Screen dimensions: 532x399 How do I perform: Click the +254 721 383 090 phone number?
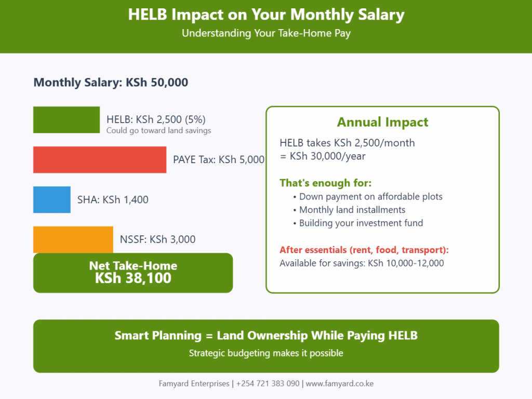click(x=268, y=384)
